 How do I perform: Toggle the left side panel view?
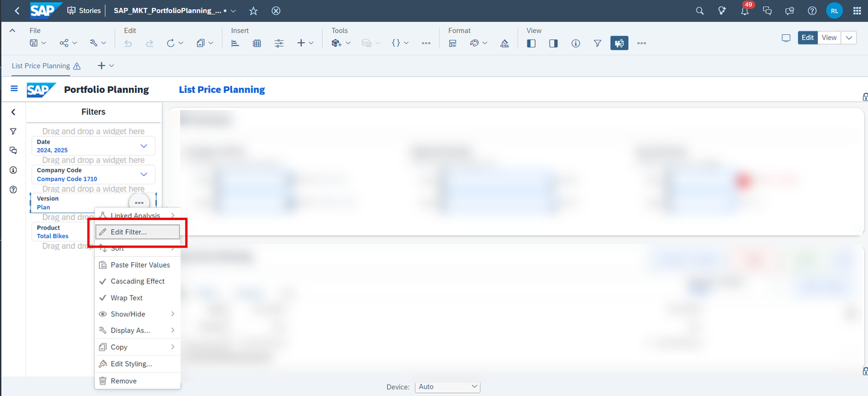pyautogui.click(x=531, y=43)
